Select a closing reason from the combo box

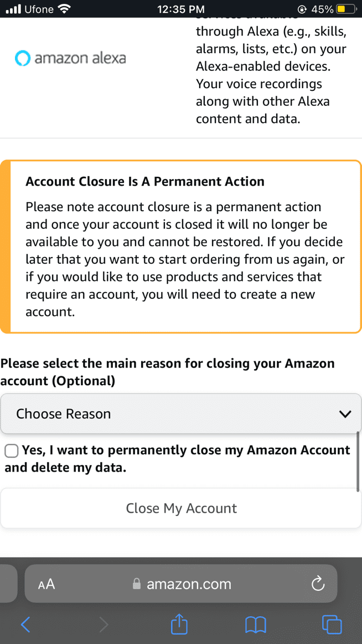tap(181, 413)
